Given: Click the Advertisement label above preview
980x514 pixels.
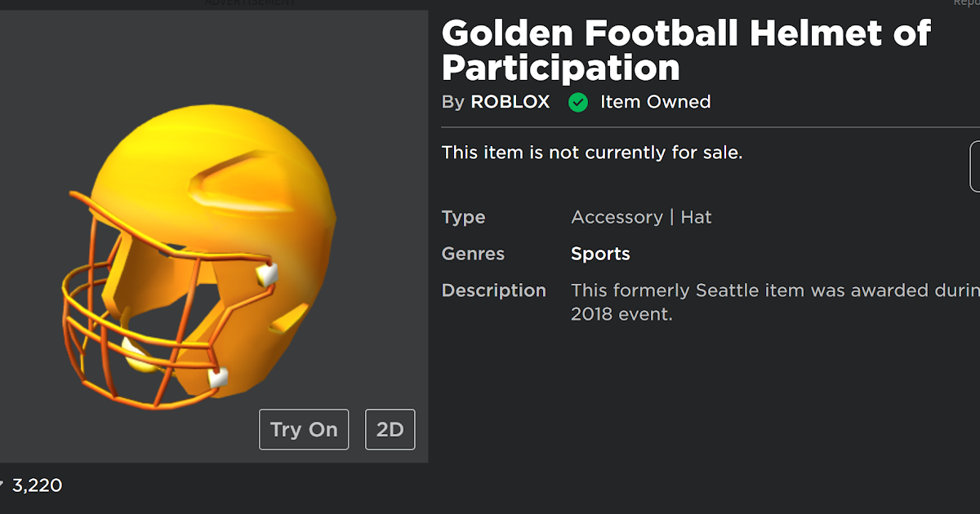Looking at the screenshot, I should pyautogui.click(x=251, y=2).
